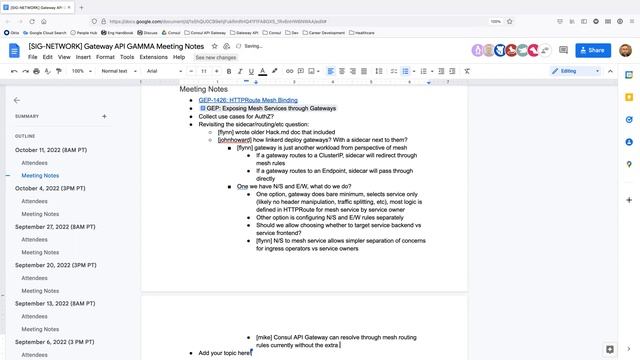Increase the indent level
This screenshot has height=360, width=640.
452,71
